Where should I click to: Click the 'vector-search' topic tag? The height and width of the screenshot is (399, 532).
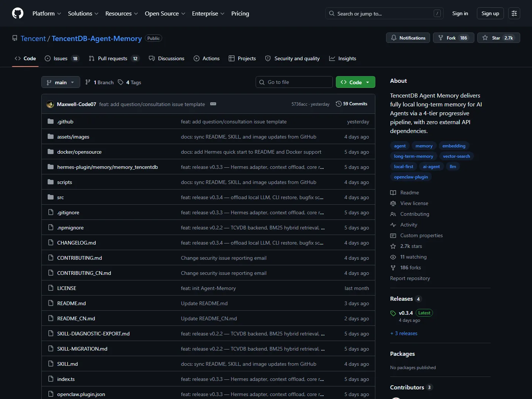(456, 156)
